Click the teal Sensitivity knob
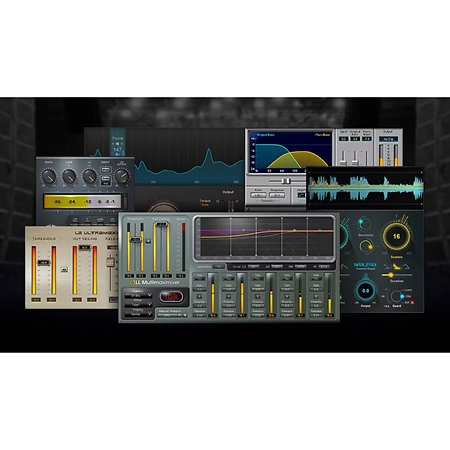450x450 pixels. point(364,224)
